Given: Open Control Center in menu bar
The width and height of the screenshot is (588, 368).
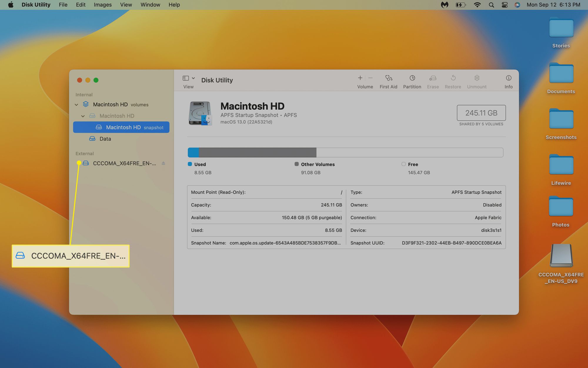Looking at the screenshot, I should (x=505, y=5).
